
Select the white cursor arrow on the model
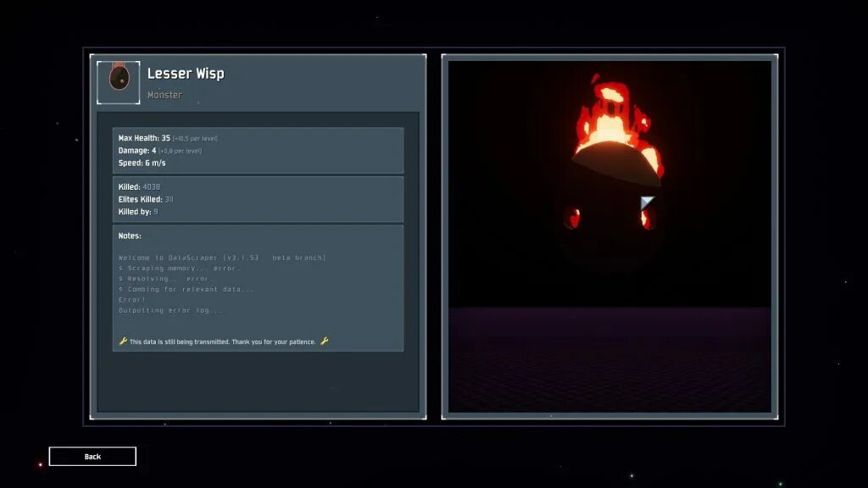click(646, 202)
